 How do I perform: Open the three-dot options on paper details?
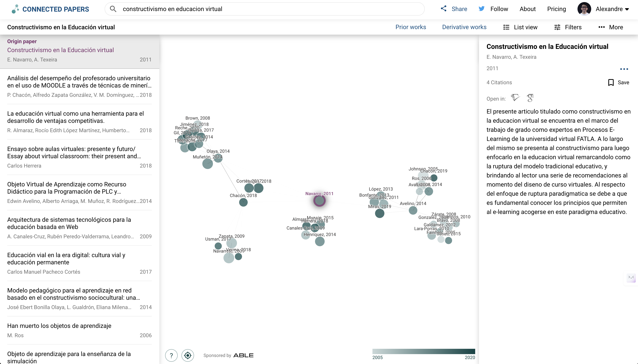[624, 69]
